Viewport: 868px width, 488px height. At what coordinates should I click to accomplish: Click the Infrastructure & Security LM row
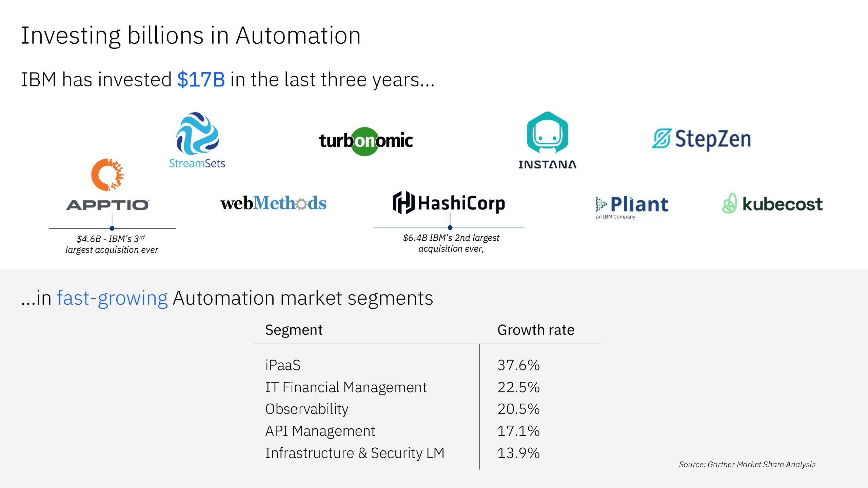point(355,453)
